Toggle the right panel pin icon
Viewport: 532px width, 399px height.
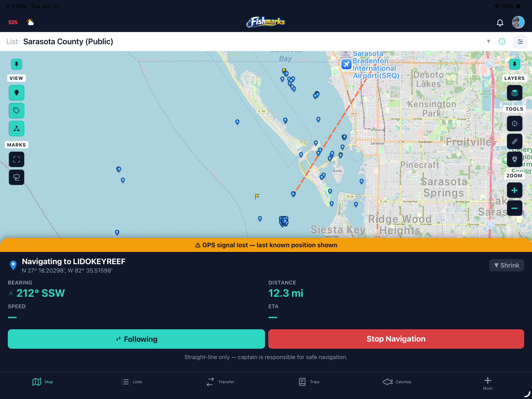[514, 64]
